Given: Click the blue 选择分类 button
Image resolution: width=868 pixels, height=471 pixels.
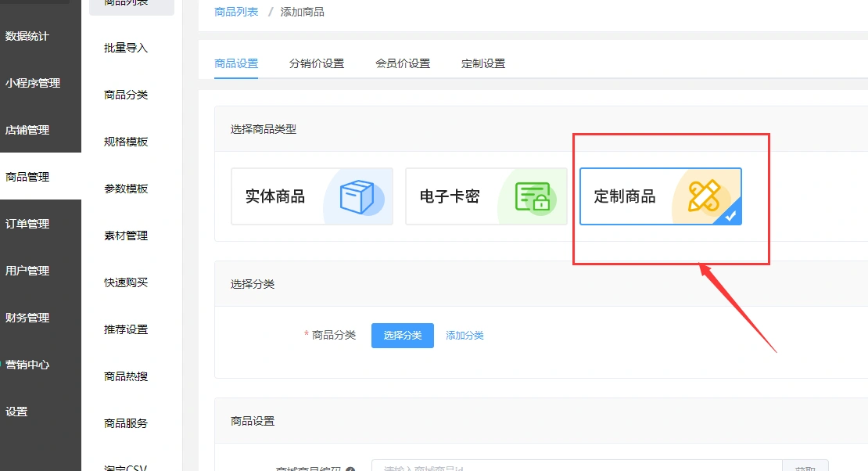Looking at the screenshot, I should [403, 335].
